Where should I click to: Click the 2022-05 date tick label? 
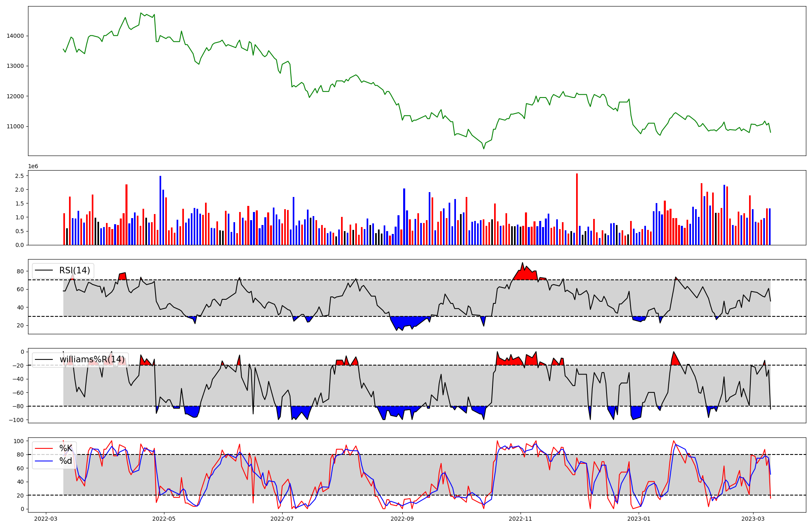pos(164,519)
